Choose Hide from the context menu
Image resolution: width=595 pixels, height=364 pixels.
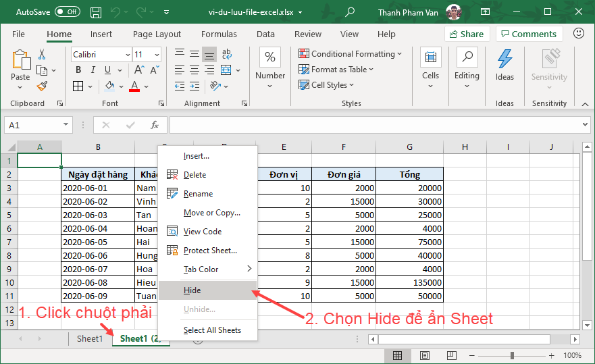(x=207, y=290)
